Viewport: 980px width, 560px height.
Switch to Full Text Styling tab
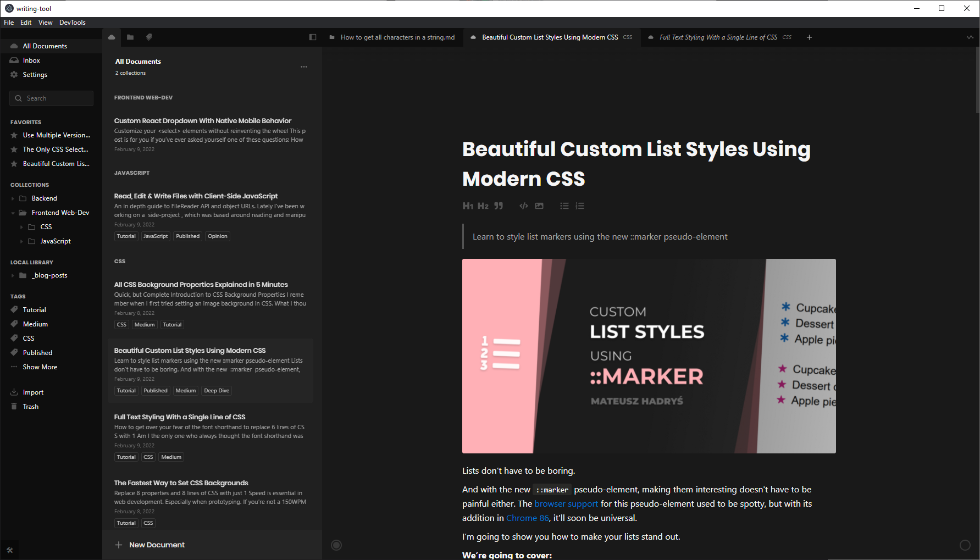tap(718, 37)
